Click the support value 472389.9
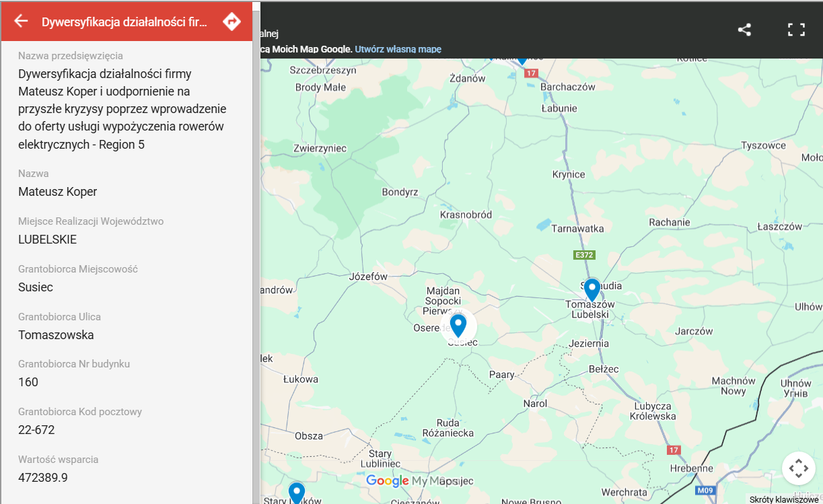Image resolution: width=823 pixels, height=504 pixels. pyautogui.click(x=43, y=478)
